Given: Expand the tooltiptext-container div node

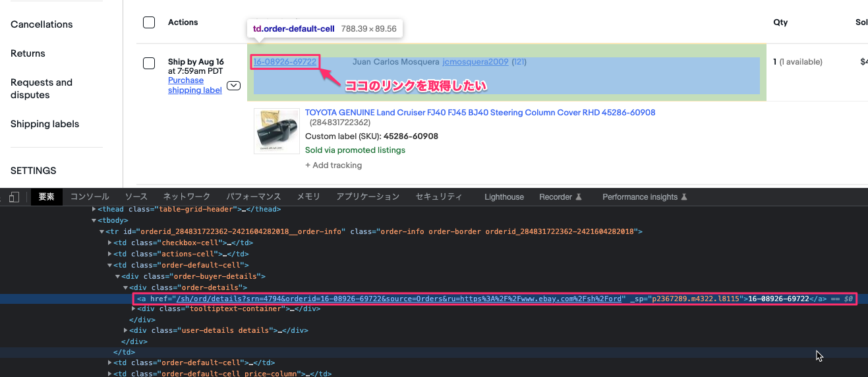Looking at the screenshot, I should click(134, 308).
